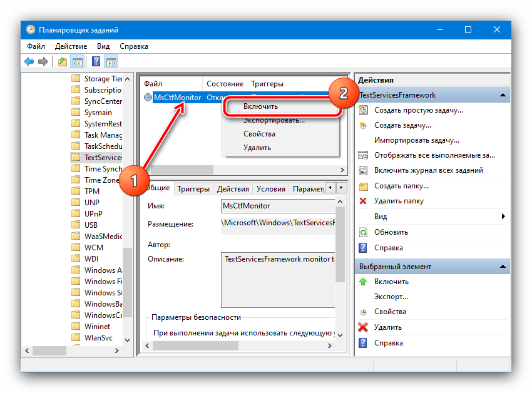Select the TextServices folder in the tree
Screen dimensions: 532x393
pos(96,158)
